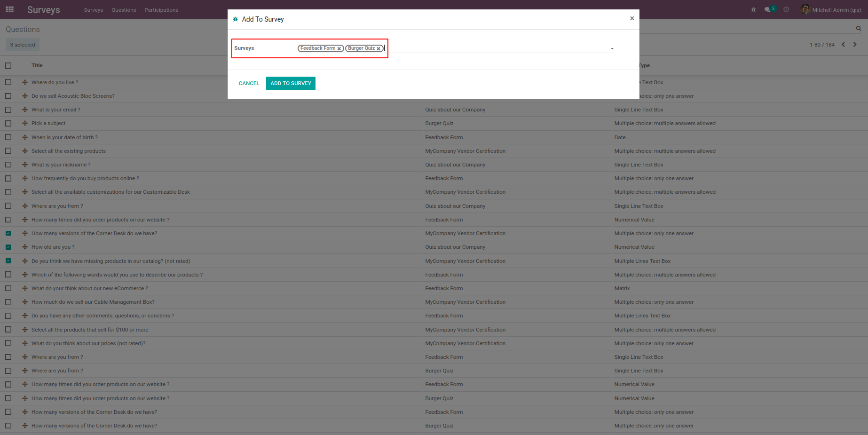Click the search magnifier icon
The width and height of the screenshot is (868, 435).
tap(859, 28)
